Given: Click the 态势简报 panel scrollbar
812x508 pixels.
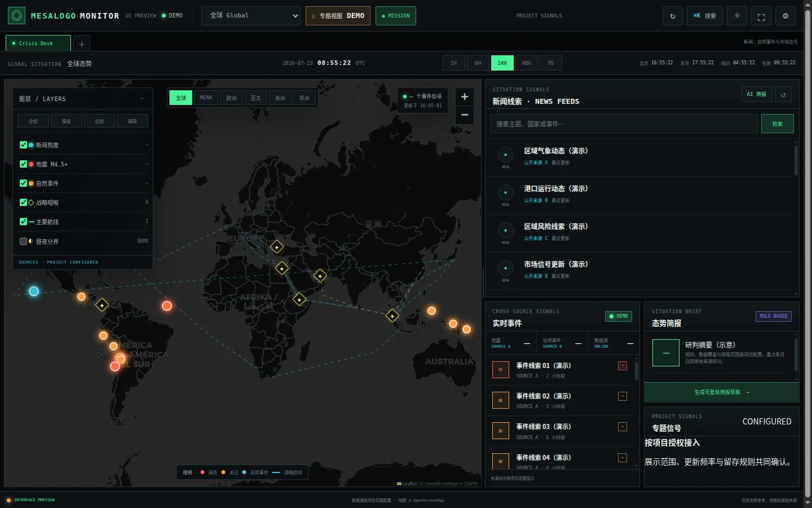Looking at the screenshot, I should (x=796, y=356).
